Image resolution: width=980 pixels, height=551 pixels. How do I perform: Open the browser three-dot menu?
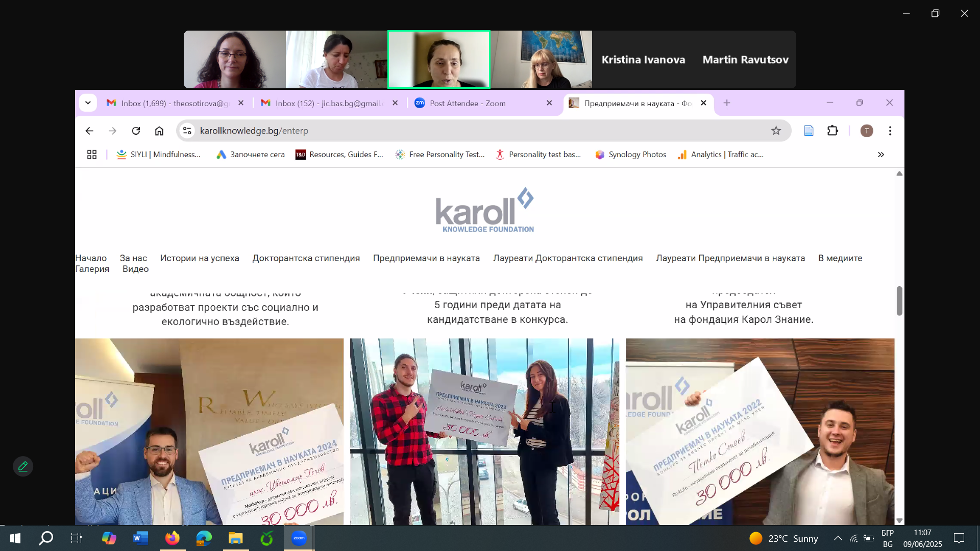(x=890, y=131)
